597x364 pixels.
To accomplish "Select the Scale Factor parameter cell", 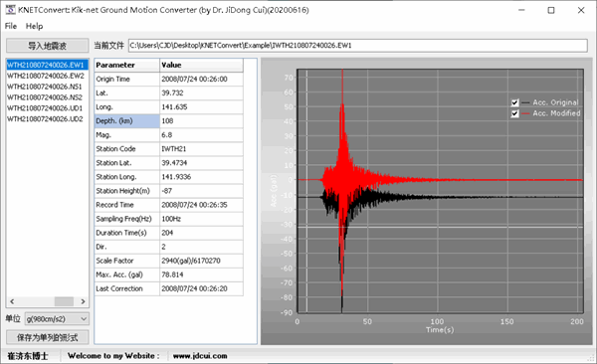I will [126, 261].
